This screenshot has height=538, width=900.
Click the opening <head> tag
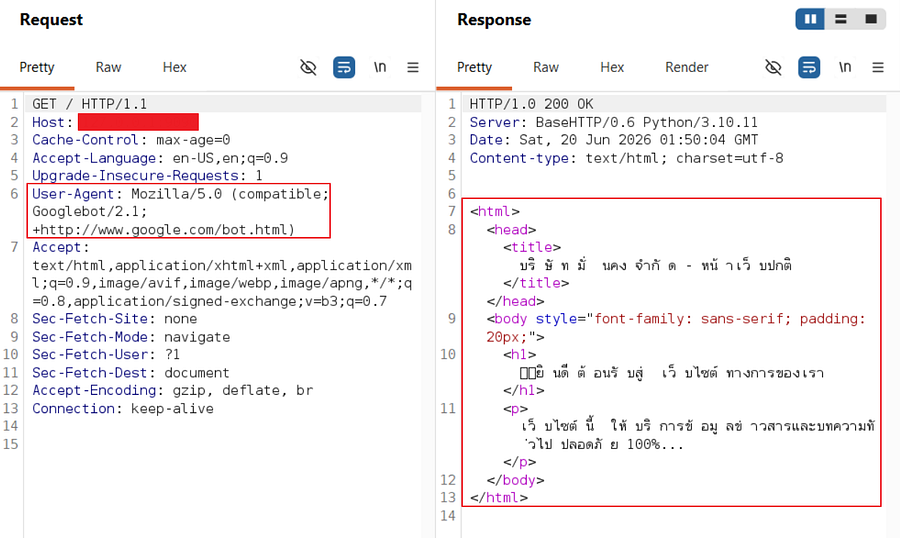click(511, 230)
